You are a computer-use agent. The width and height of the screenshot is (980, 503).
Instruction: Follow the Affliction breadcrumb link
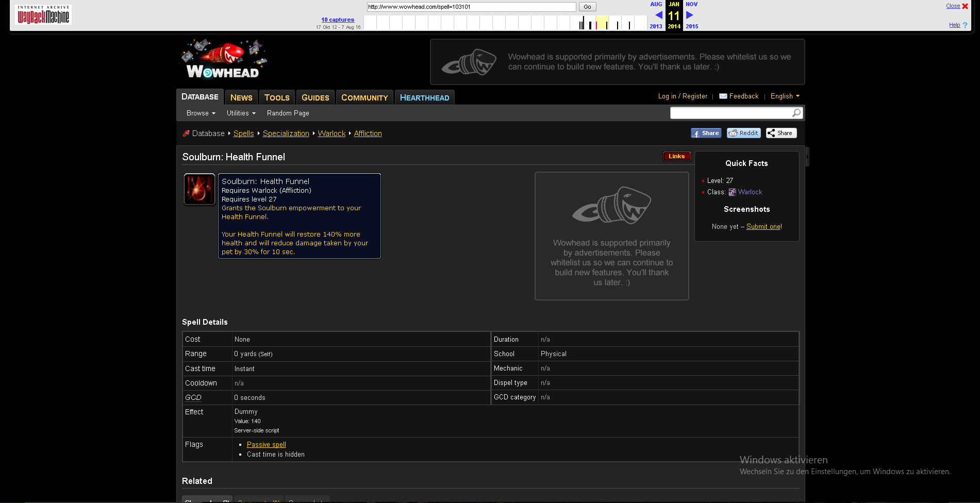click(368, 133)
